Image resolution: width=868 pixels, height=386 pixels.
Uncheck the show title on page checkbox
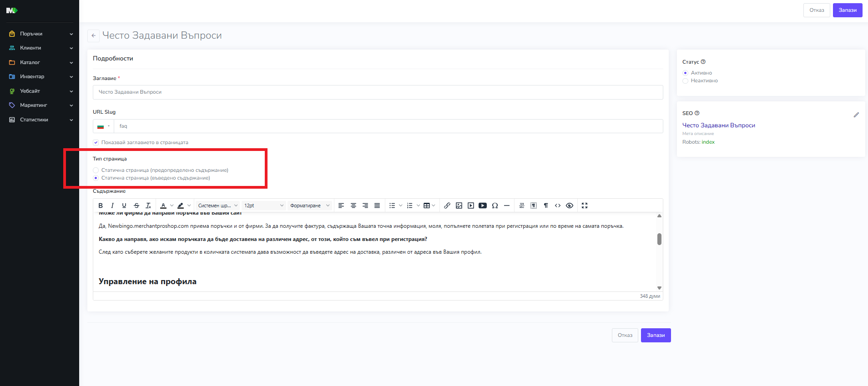pos(96,142)
